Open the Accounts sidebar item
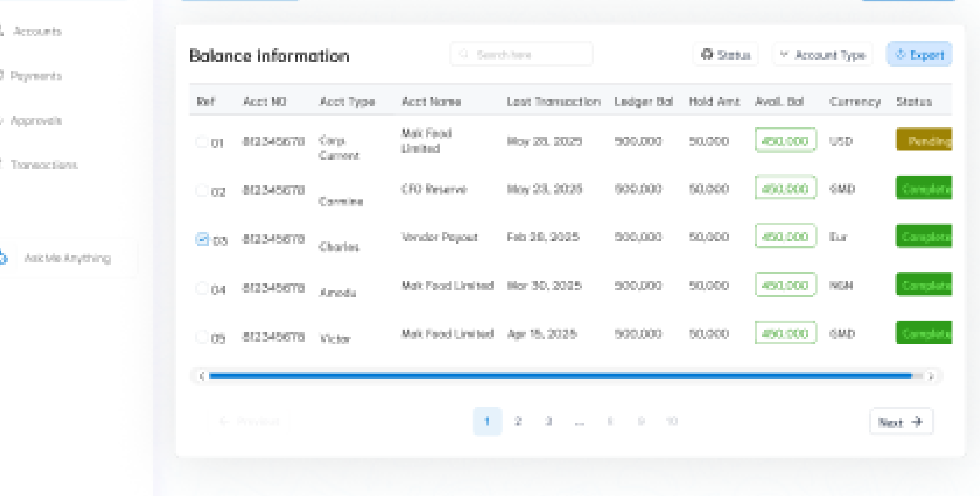Image resolution: width=980 pixels, height=496 pixels. [37, 32]
